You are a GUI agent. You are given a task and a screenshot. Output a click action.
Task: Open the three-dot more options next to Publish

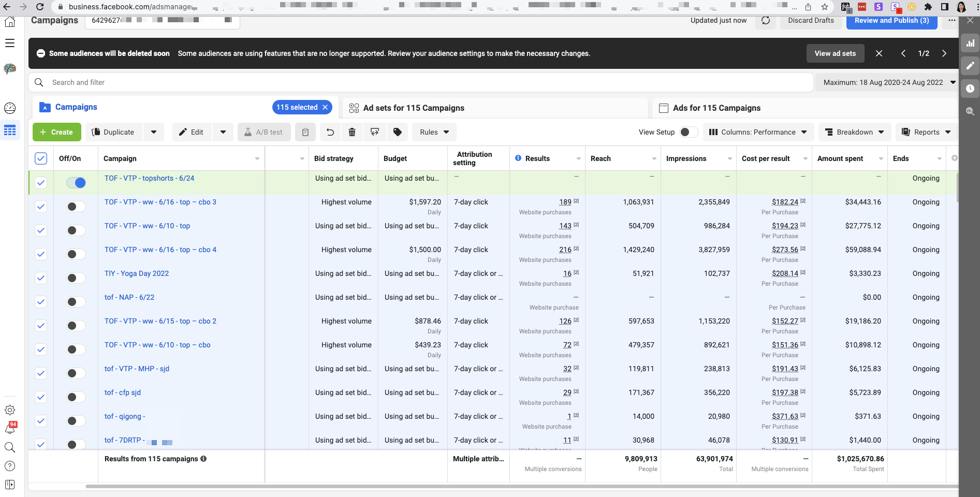pyautogui.click(x=952, y=21)
